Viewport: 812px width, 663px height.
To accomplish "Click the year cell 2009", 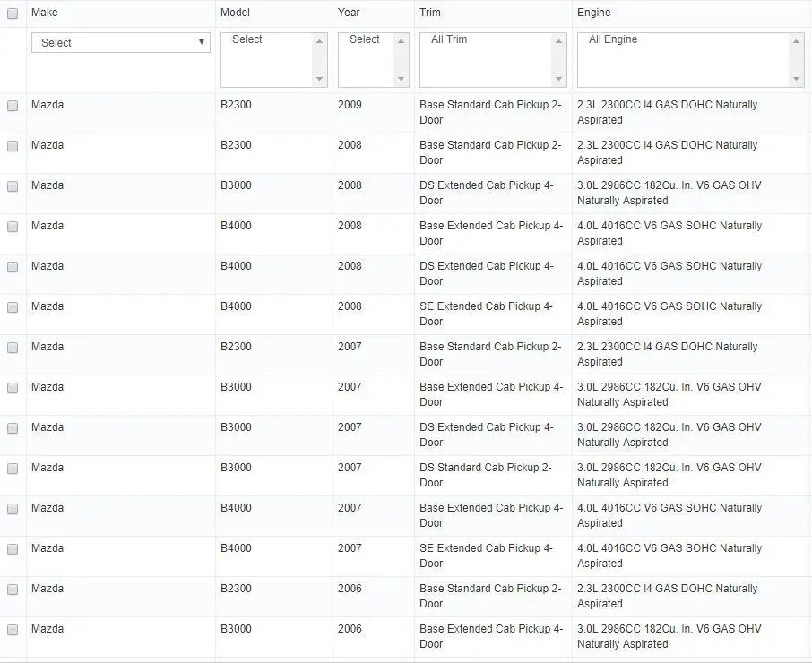I will point(350,105).
